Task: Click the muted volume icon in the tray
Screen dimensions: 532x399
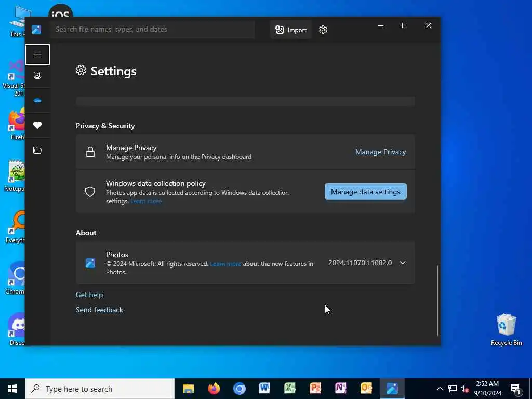Action: [464, 389]
